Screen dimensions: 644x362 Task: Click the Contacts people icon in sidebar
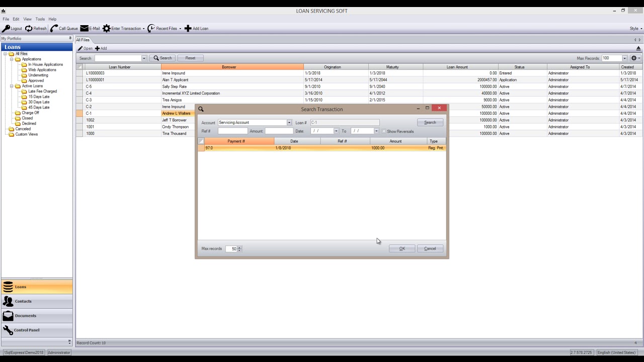(x=8, y=301)
